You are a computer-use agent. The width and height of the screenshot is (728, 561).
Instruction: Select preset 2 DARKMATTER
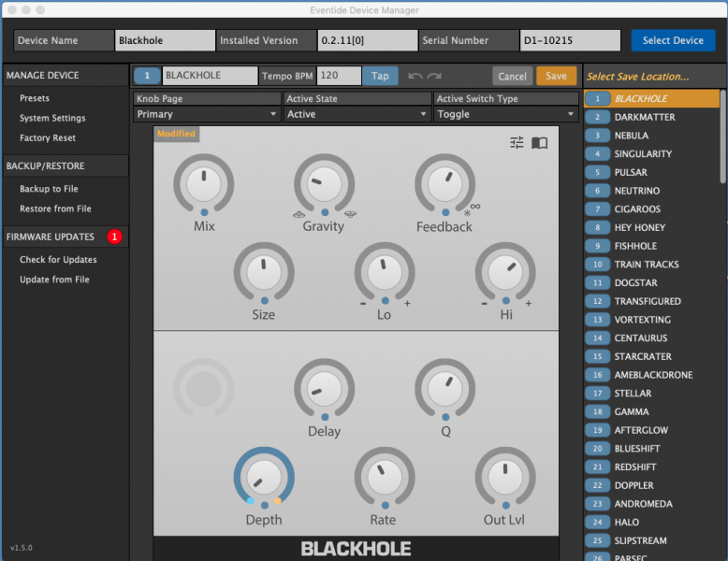coord(651,117)
